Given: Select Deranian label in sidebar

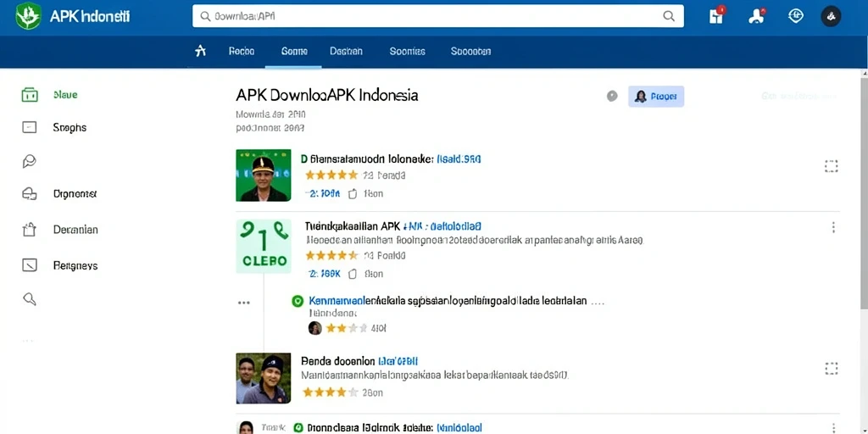Looking at the screenshot, I should 75,229.
